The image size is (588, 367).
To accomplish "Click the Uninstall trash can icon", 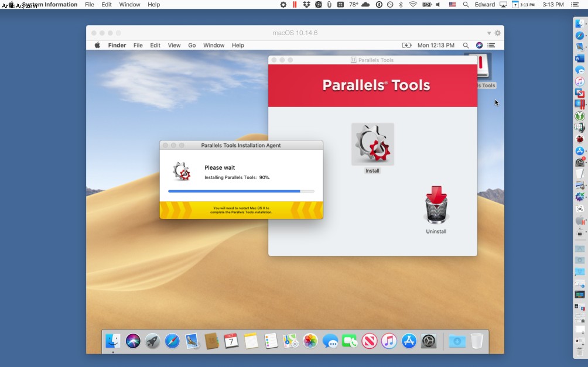I will pos(436,205).
